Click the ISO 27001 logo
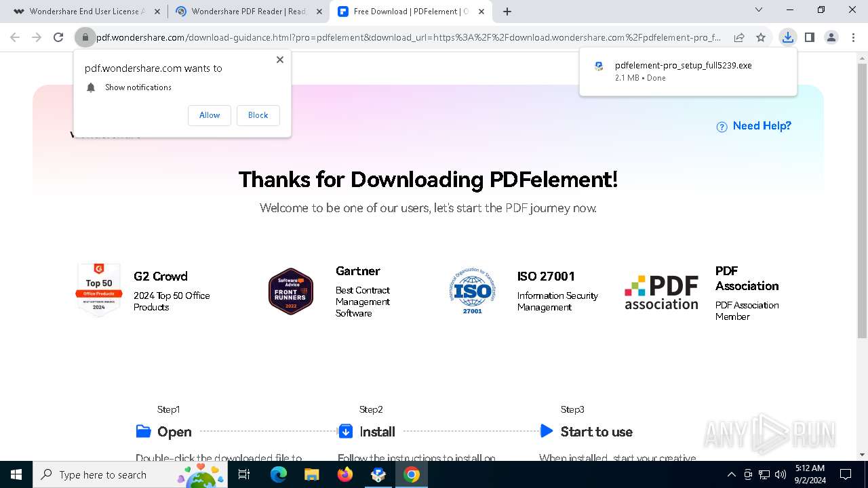 pos(473,291)
